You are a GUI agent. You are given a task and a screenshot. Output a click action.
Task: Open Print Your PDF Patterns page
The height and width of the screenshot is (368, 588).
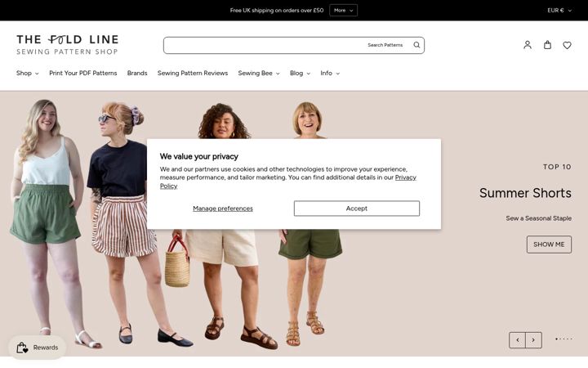pos(82,74)
